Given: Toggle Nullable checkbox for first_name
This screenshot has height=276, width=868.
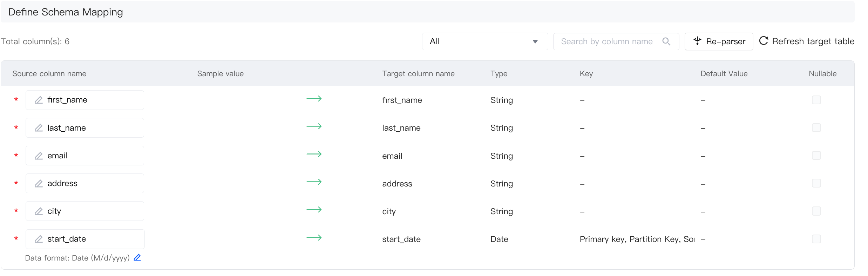Looking at the screenshot, I should pyautogui.click(x=816, y=100).
